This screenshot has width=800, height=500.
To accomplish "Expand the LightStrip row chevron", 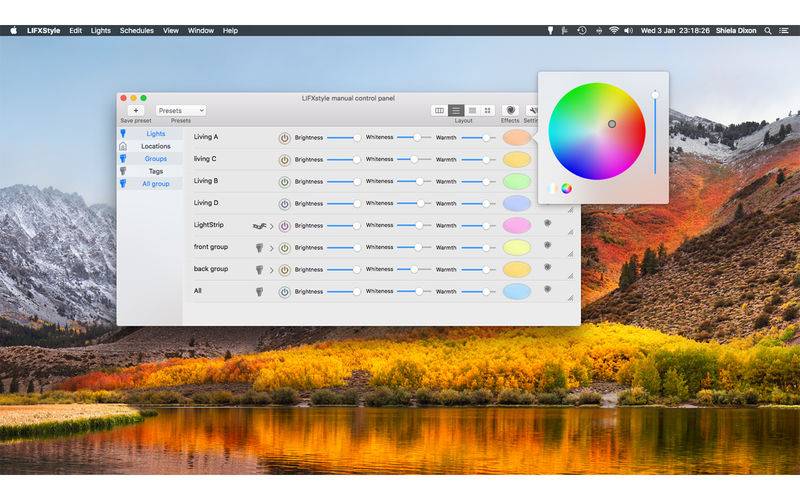I will [271, 226].
